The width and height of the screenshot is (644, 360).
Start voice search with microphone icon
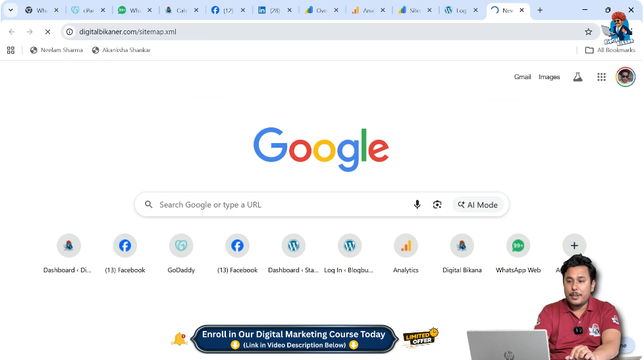tap(417, 204)
